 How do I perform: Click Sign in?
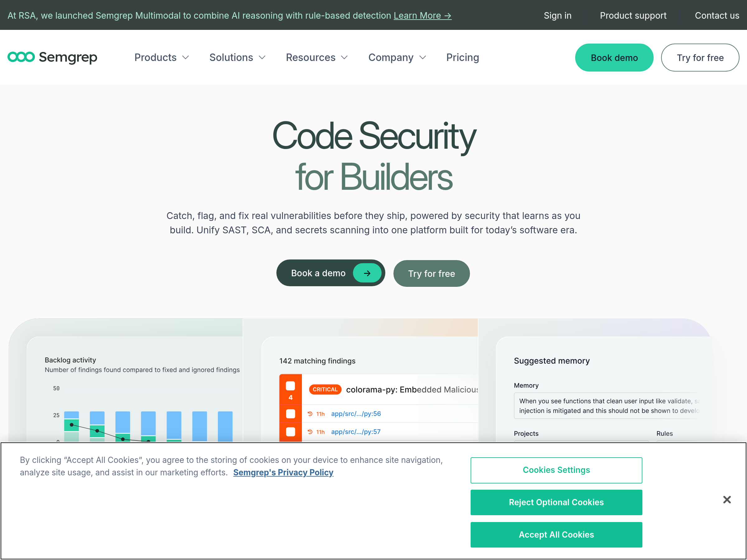tap(557, 16)
